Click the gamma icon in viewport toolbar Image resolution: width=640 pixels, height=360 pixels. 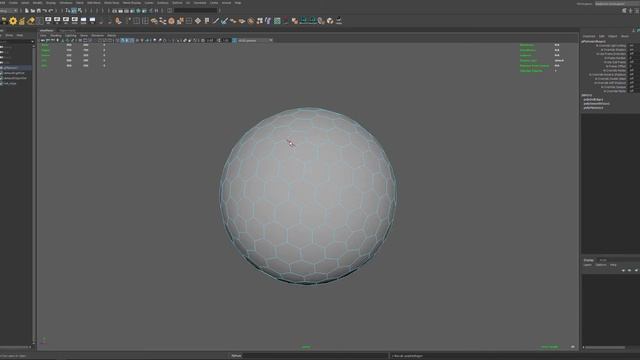219,40
